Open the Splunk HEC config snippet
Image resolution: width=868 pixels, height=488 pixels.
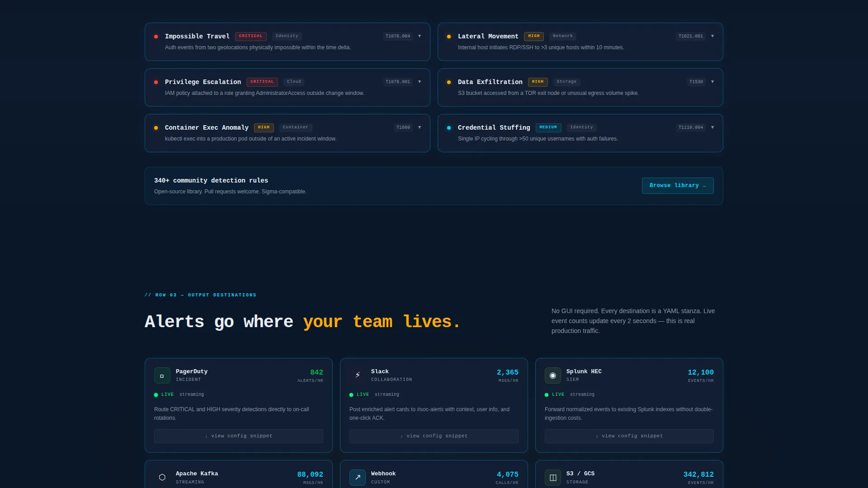629,436
